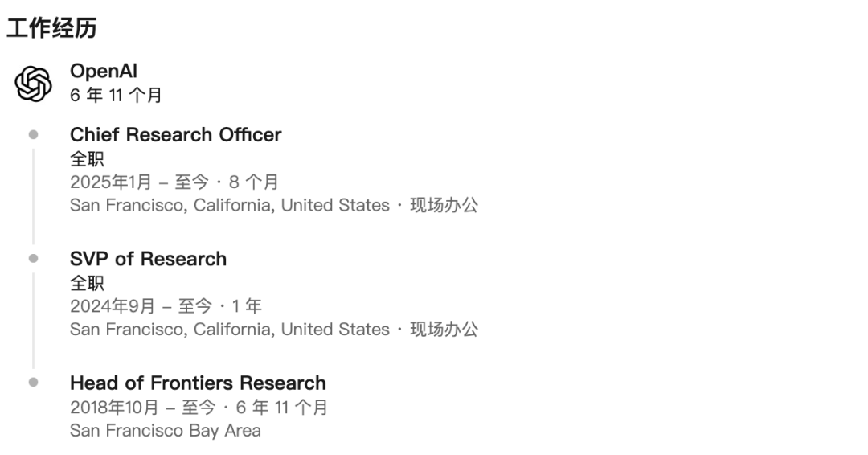This screenshot has height=455, width=868.
Task: Click the 工作经历 section heading
Action: [x=51, y=27]
